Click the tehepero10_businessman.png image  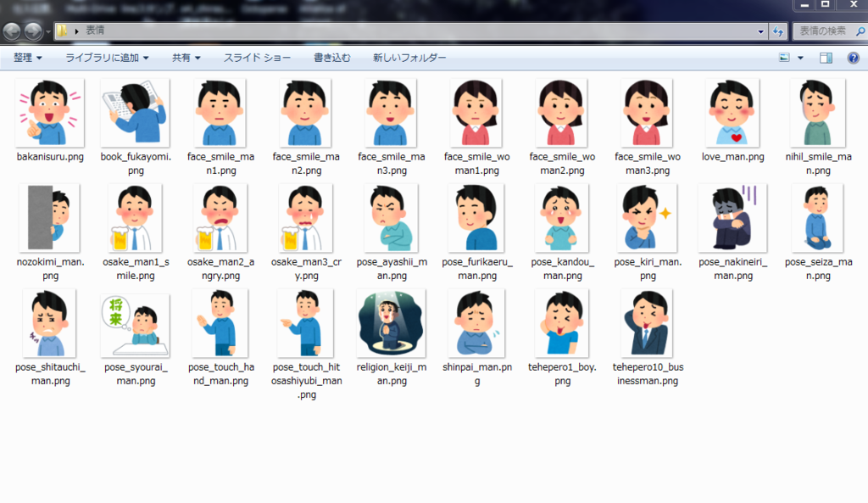647,323
